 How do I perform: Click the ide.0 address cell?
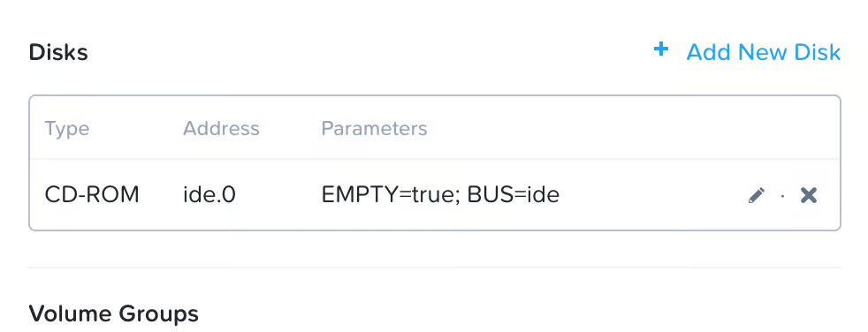coord(209,195)
